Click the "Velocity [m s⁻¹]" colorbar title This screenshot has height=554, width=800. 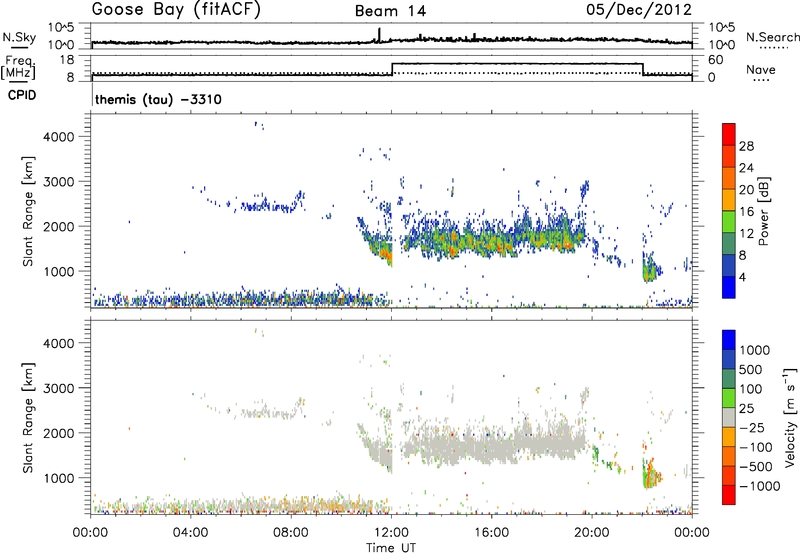790,417
